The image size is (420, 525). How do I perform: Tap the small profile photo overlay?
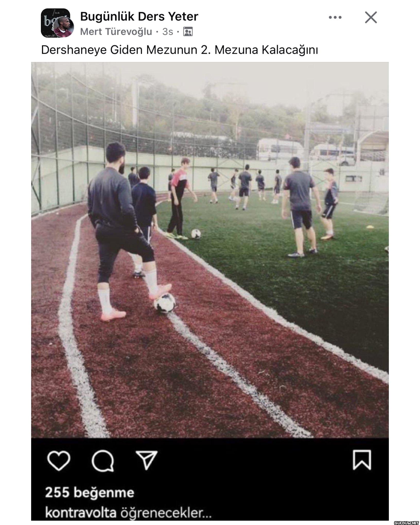(x=63, y=28)
